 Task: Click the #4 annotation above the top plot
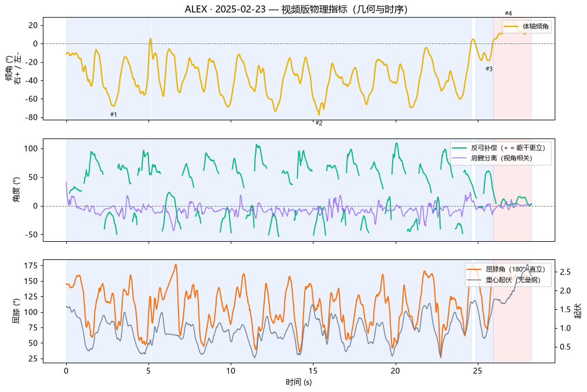pyautogui.click(x=508, y=13)
